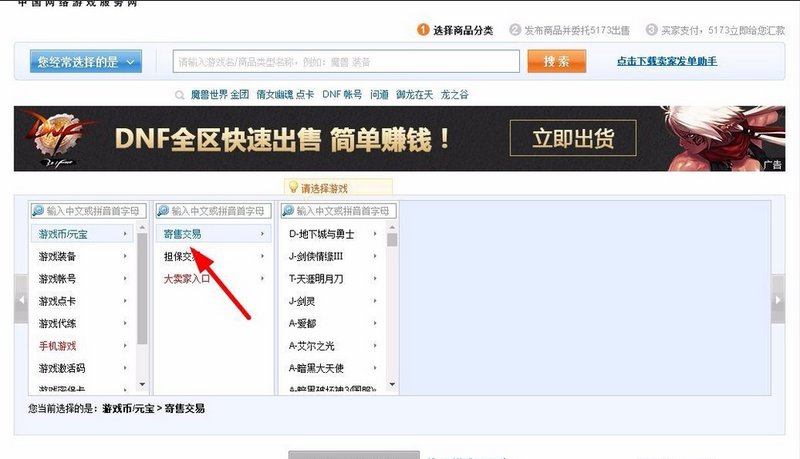Screen dimensions: 800x459
Task: Click search icon in third column filter
Action: (x=288, y=211)
